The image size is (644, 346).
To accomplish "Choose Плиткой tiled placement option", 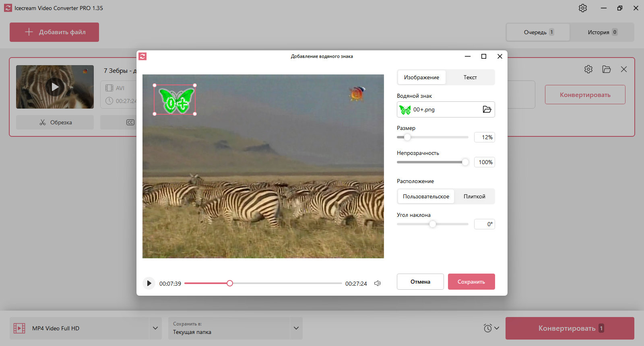I will coord(475,196).
